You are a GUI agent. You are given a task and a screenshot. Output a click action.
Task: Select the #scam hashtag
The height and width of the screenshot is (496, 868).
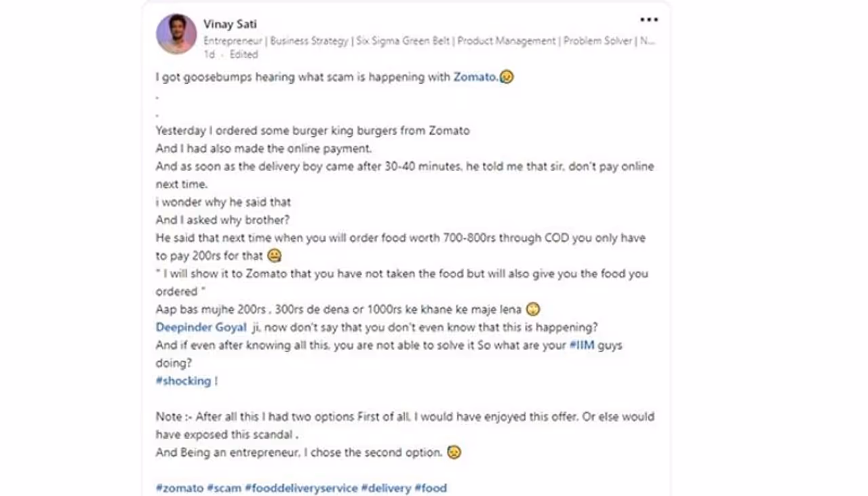[x=224, y=488]
